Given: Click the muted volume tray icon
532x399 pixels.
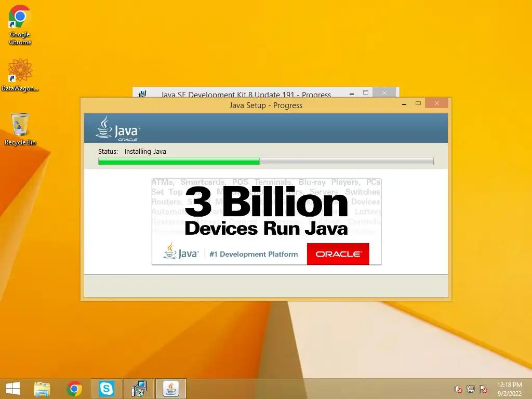Looking at the screenshot, I should pos(458,389).
